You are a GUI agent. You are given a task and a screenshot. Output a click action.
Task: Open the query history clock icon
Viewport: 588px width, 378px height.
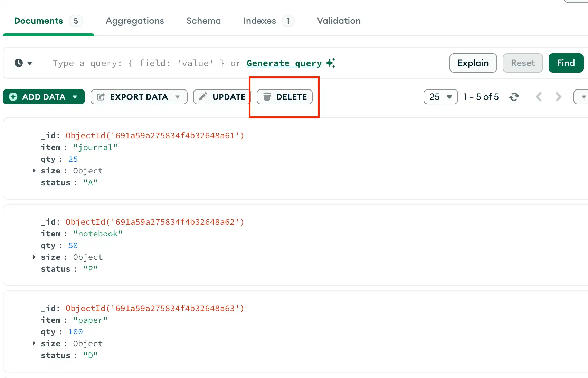tap(19, 63)
